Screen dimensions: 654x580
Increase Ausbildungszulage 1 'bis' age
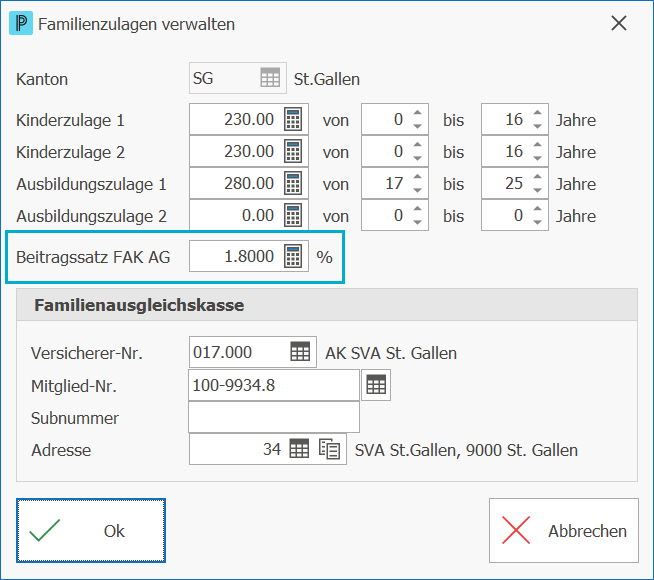(538, 177)
